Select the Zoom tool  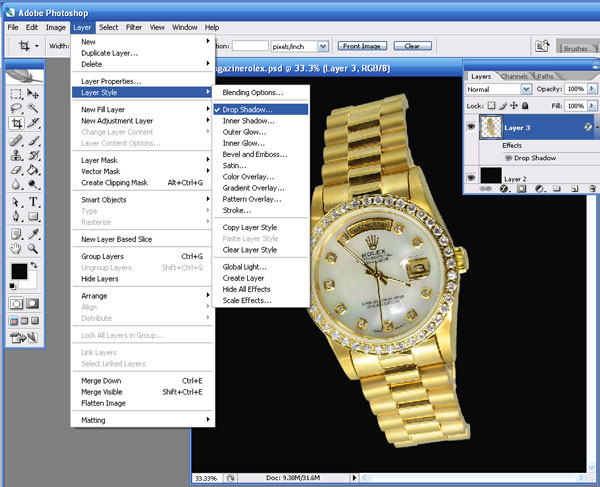coord(33,249)
